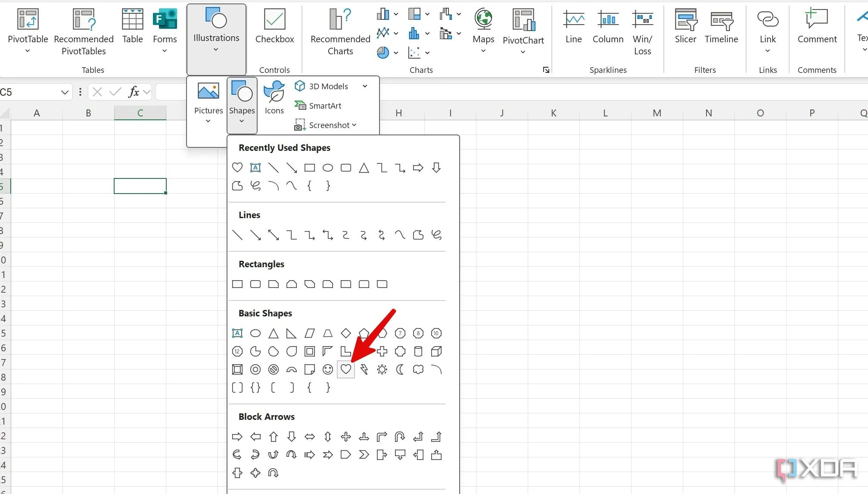Screen dimensions: 868x494
Task: Open the Illustrations dropdown
Action: tap(216, 39)
